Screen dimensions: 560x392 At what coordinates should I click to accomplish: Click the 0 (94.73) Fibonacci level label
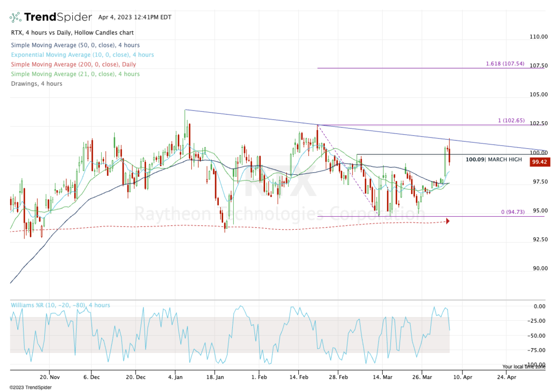[513, 212]
